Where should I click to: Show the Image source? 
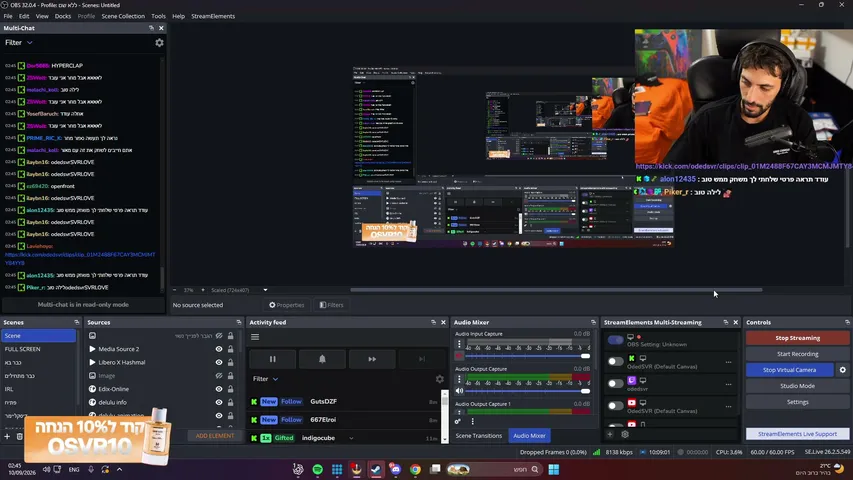coord(219,376)
